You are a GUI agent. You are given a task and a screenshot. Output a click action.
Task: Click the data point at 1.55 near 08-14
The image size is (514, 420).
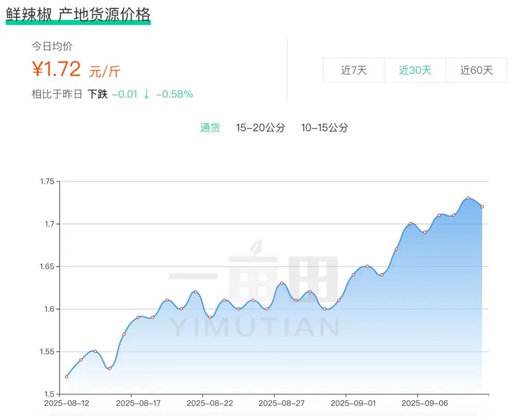pos(95,351)
